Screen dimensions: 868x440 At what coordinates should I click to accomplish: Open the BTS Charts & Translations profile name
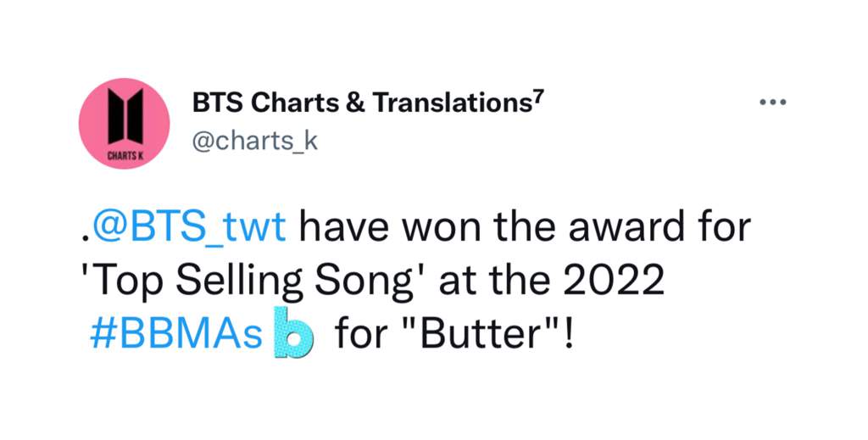point(368,103)
